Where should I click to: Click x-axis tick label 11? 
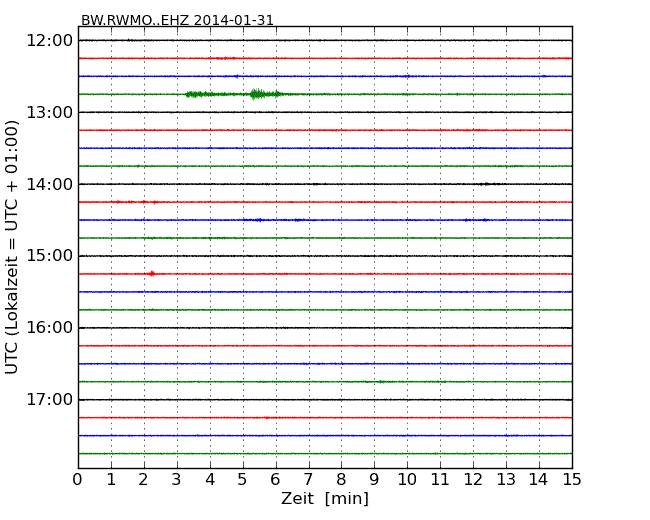[440, 480]
